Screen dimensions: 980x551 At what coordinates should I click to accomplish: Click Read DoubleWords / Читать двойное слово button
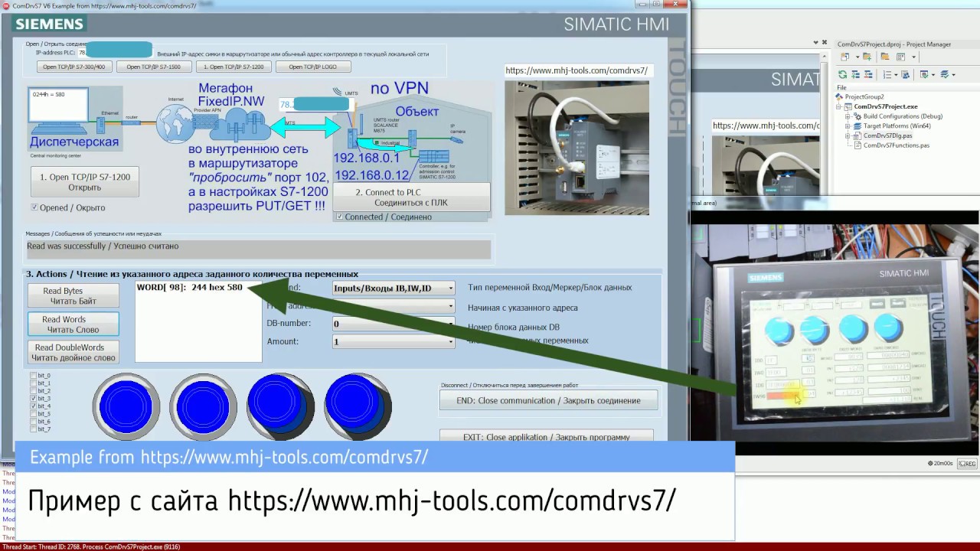[x=73, y=353]
